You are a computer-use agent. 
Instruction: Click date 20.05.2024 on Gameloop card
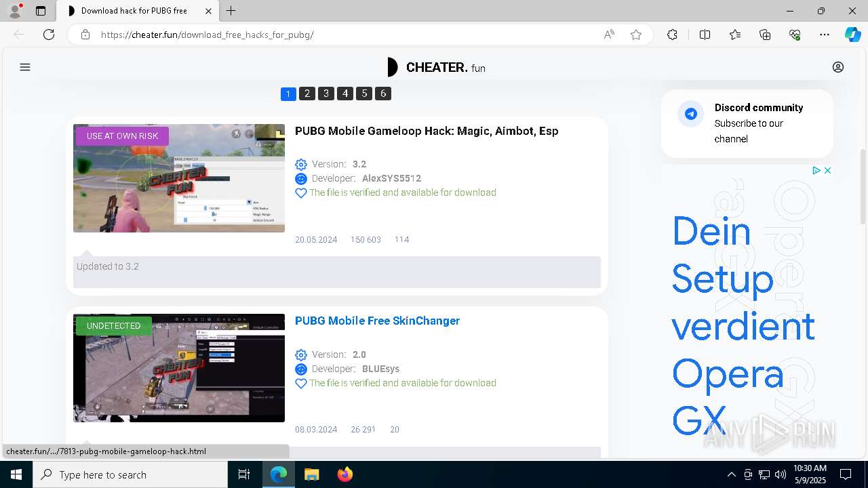pos(316,239)
